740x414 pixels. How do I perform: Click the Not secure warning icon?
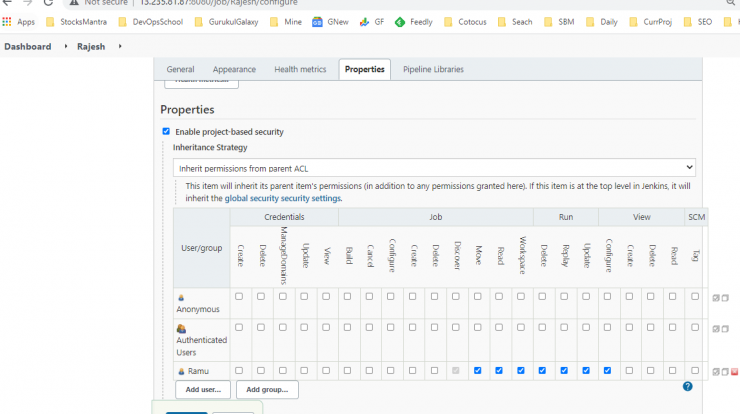[x=74, y=3]
